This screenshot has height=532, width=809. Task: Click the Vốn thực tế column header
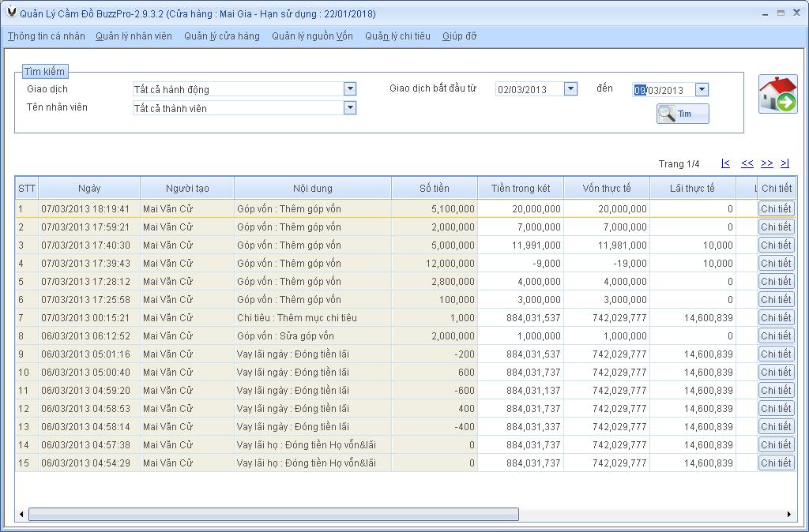[607, 188]
